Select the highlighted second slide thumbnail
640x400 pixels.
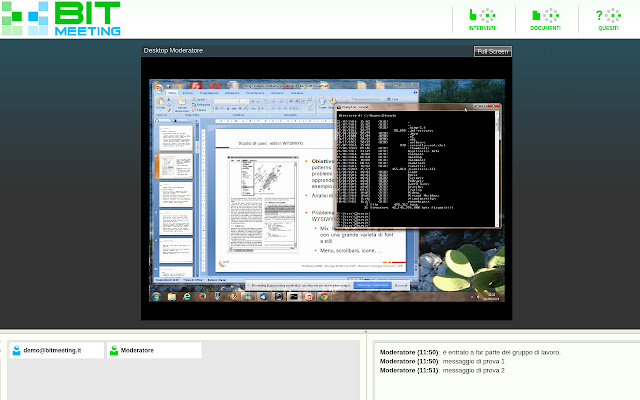coord(176,166)
